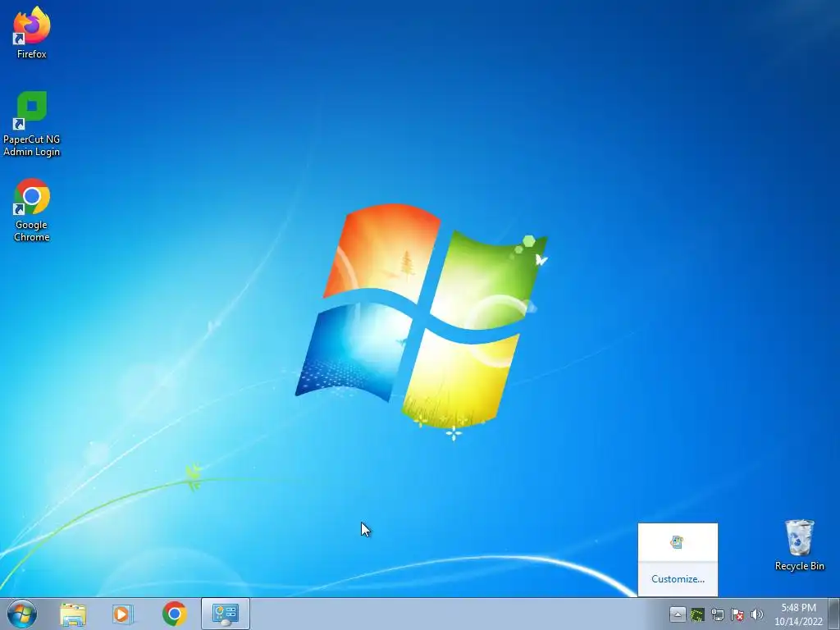840x630 pixels.
Task: Open the volume speaker tray icon
Action: coord(757,614)
